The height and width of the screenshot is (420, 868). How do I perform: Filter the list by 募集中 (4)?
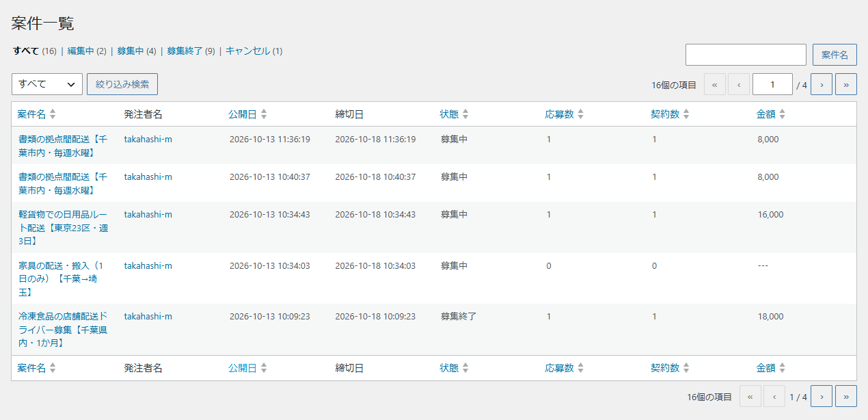[137, 51]
